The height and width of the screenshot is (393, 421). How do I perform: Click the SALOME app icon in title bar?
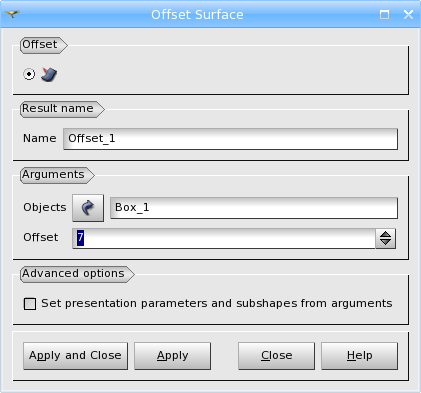tap(12, 14)
